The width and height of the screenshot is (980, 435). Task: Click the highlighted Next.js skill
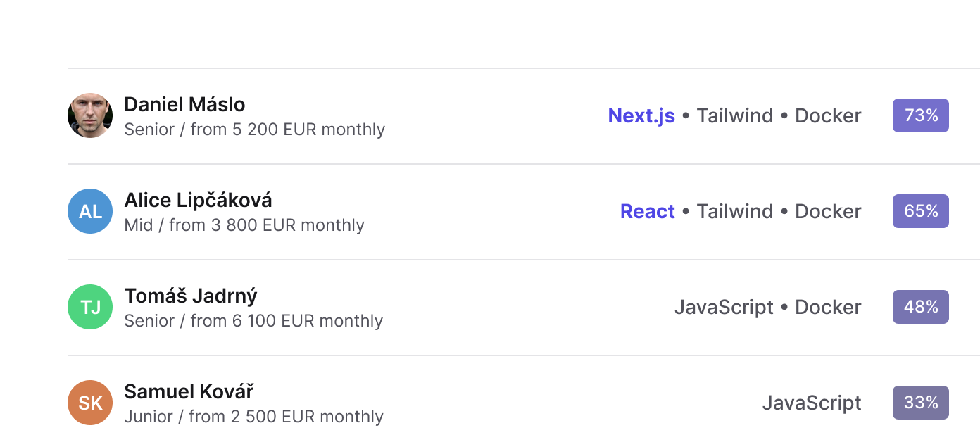(x=641, y=115)
